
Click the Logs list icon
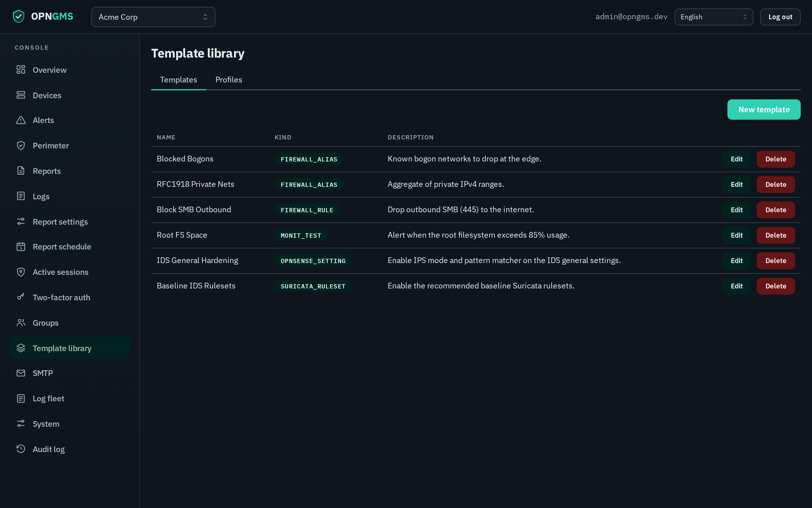coord(21,196)
